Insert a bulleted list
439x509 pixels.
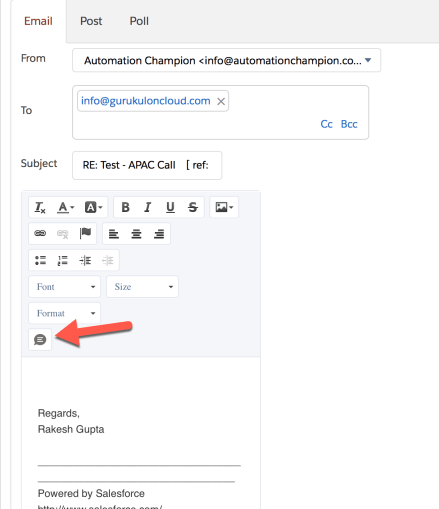point(40,260)
